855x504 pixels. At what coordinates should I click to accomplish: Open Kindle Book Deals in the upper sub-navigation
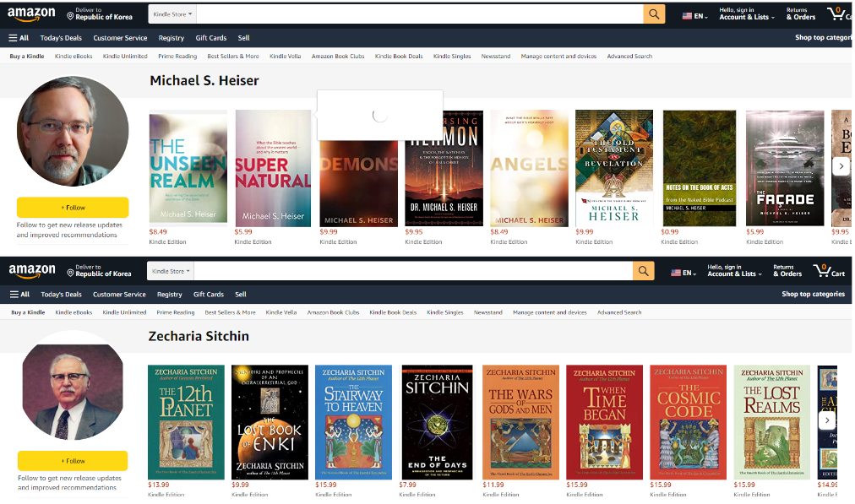tap(399, 56)
